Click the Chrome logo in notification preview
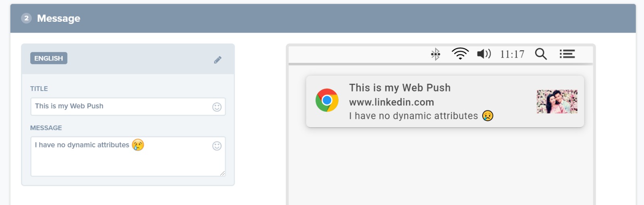 click(x=327, y=100)
